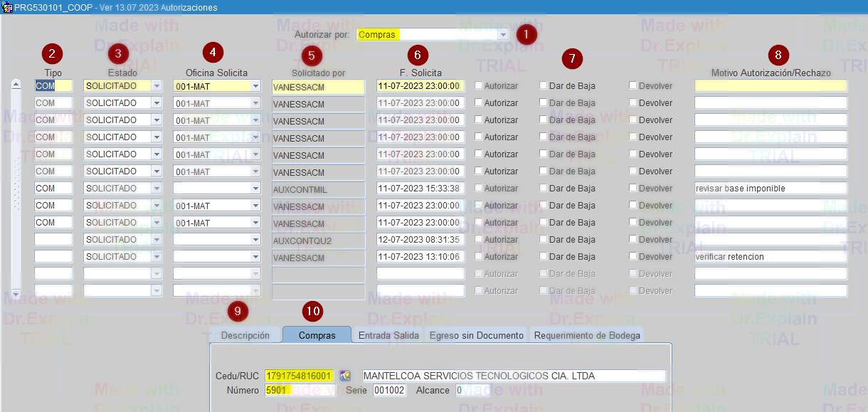Viewport: 868px width, 412px height.
Task: Click the scroll down arrow of the record list
Action: (16, 294)
